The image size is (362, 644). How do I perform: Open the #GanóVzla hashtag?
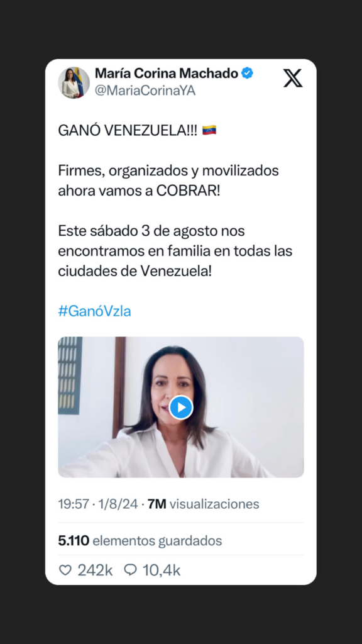pos(94,311)
